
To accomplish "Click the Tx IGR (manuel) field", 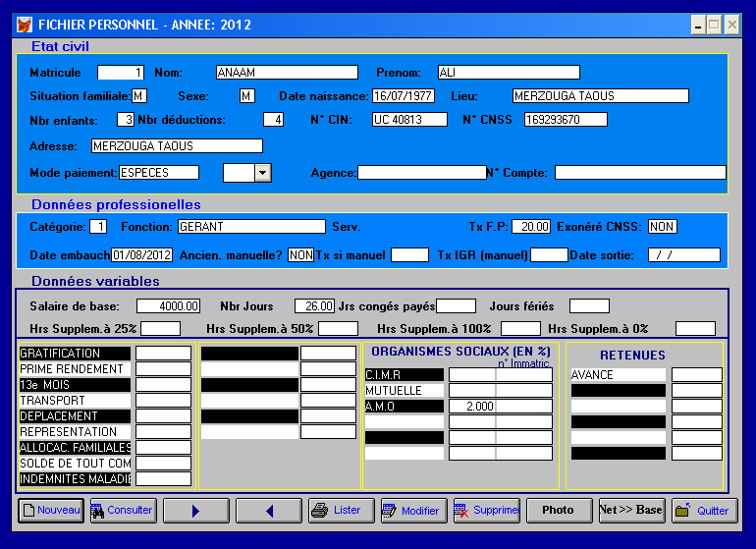I will 549,255.
